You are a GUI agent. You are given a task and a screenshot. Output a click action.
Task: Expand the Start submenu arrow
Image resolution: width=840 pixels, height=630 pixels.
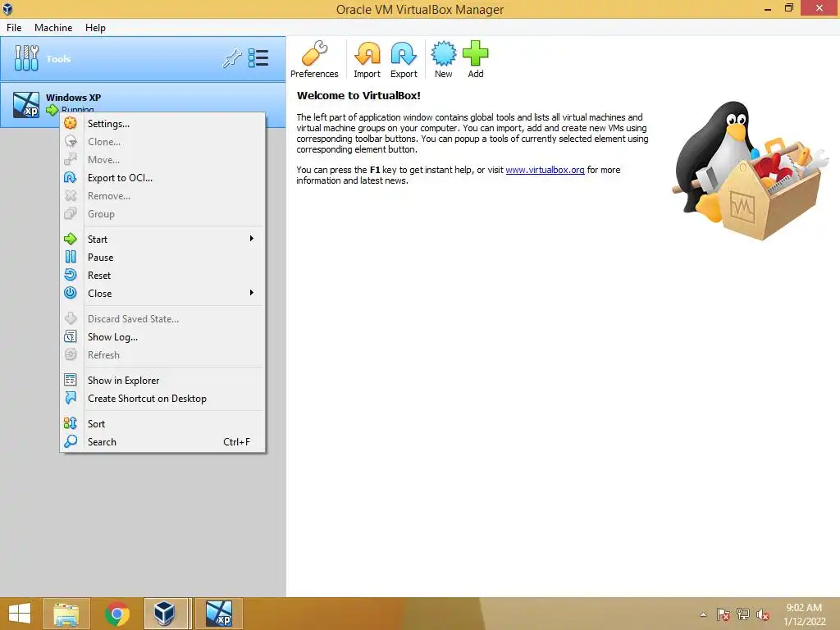(251, 239)
